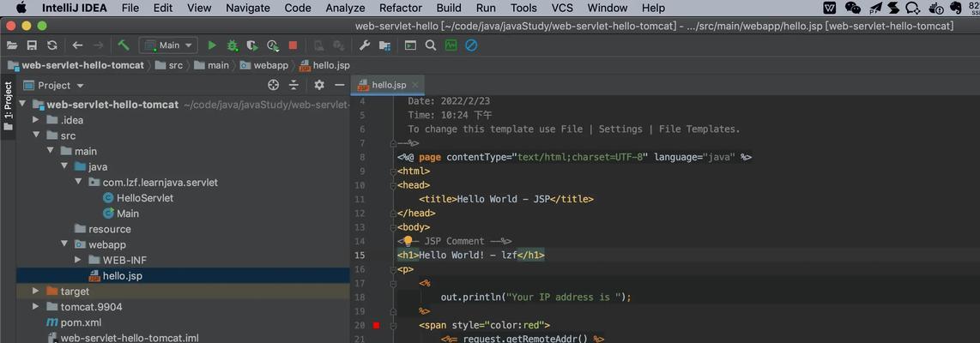980x343 pixels.
Task: Click the green monitor chart toolbar icon
Action: coord(451,45)
